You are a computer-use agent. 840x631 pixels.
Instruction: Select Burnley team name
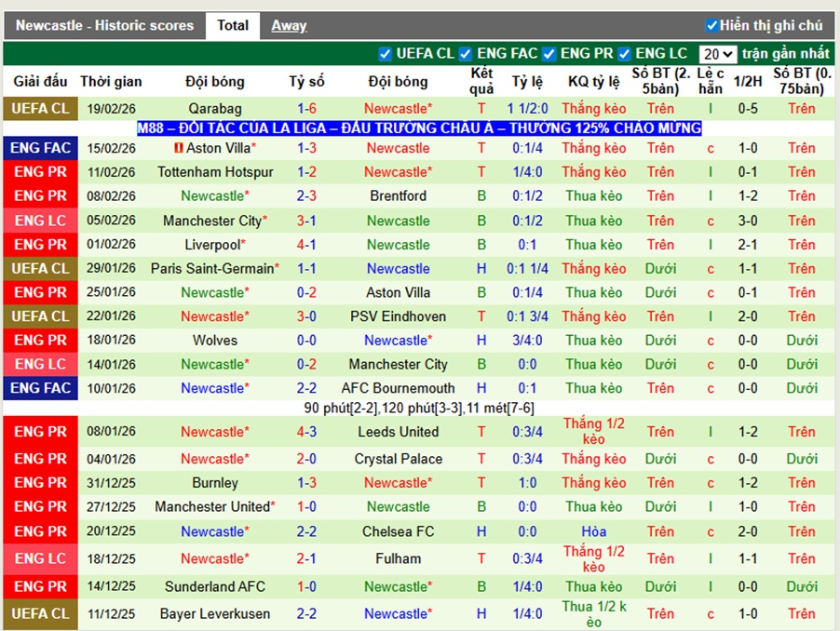[215, 483]
